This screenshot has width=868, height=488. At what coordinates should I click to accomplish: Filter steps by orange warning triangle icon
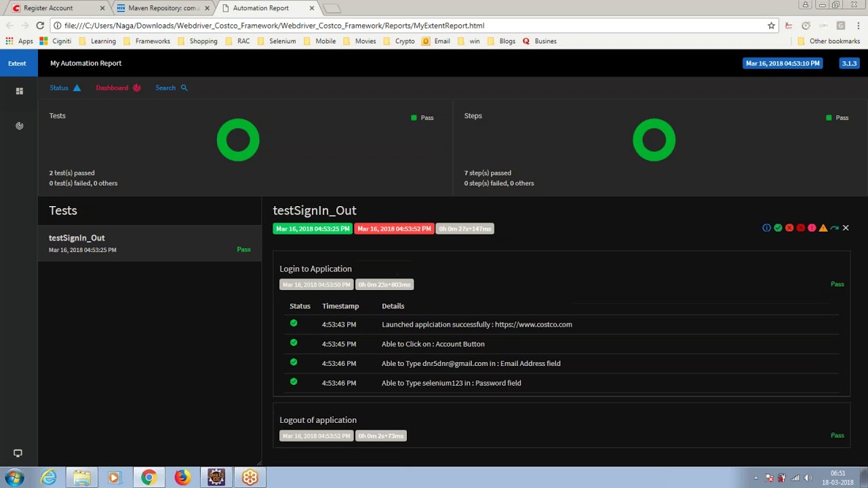click(x=823, y=228)
